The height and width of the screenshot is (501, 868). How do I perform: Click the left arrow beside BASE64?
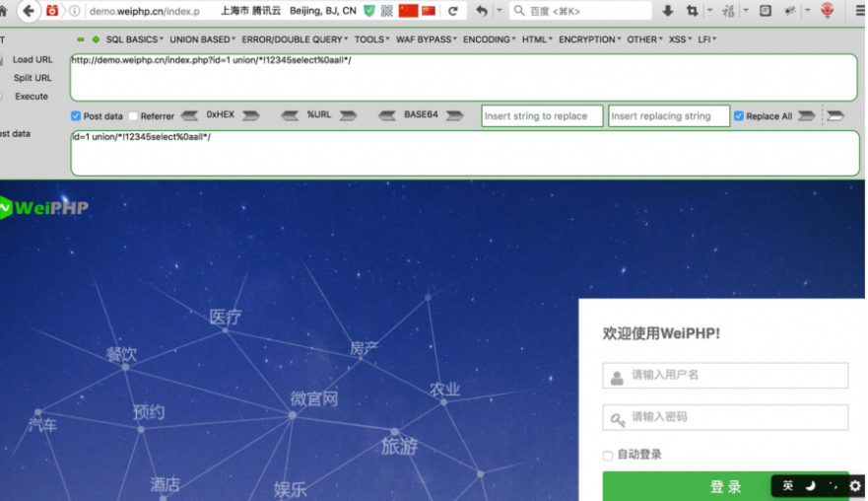[x=387, y=115]
